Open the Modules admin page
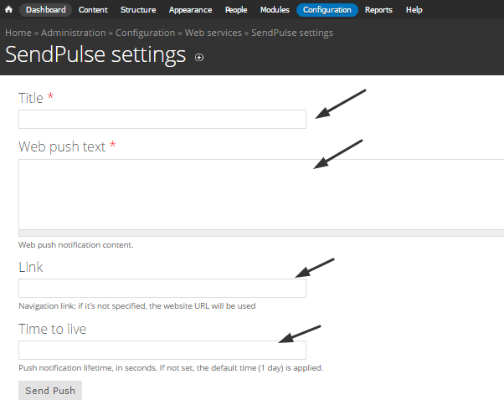Viewport: 504px width, 420px height. click(x=275, y=10)
